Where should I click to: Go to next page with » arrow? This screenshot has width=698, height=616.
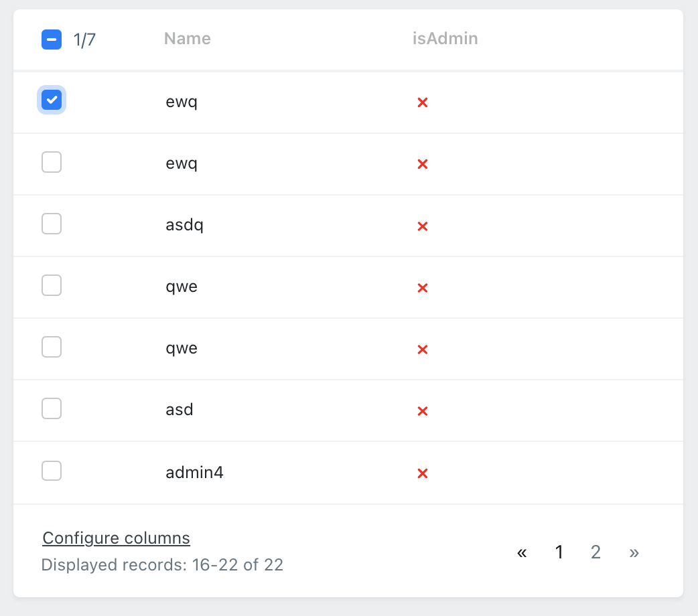[634, 552]
